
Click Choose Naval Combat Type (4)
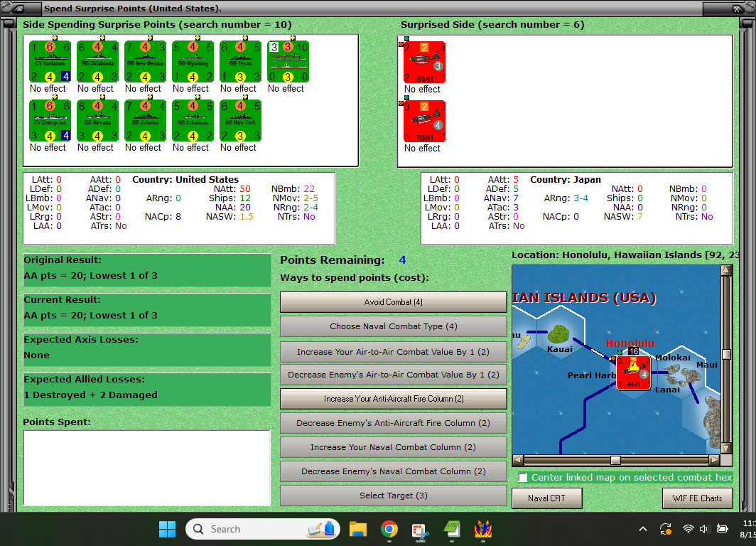(394, 326)
